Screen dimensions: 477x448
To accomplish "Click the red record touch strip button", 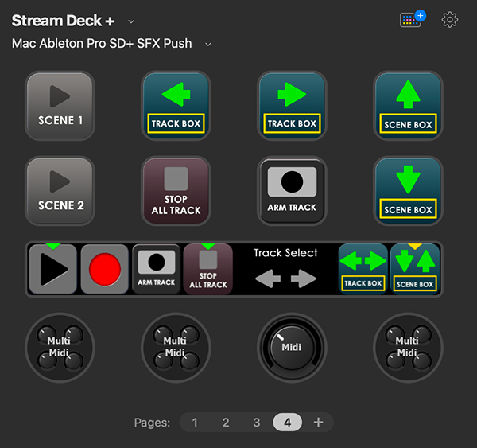I will pyautogui.click(x=105, y=269).
